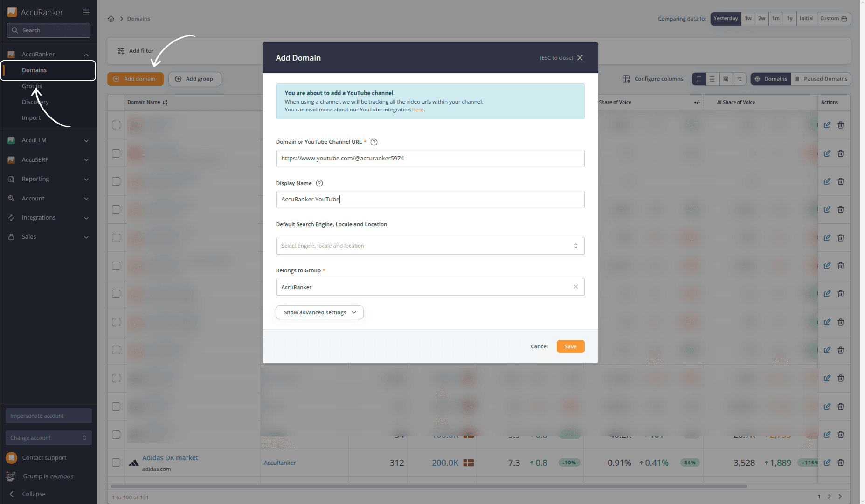Collapse the AccuRanker sidebar section
Image resolution: width=865 pixels, height=504 pixels.
(48, 55)
